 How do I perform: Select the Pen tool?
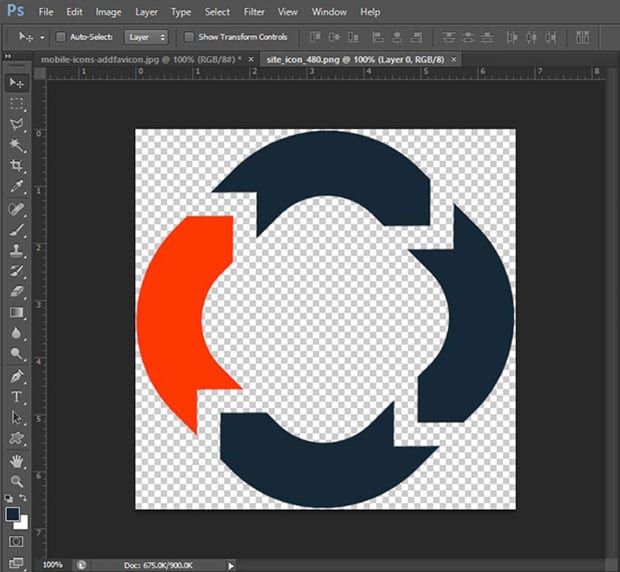point(16,376)
